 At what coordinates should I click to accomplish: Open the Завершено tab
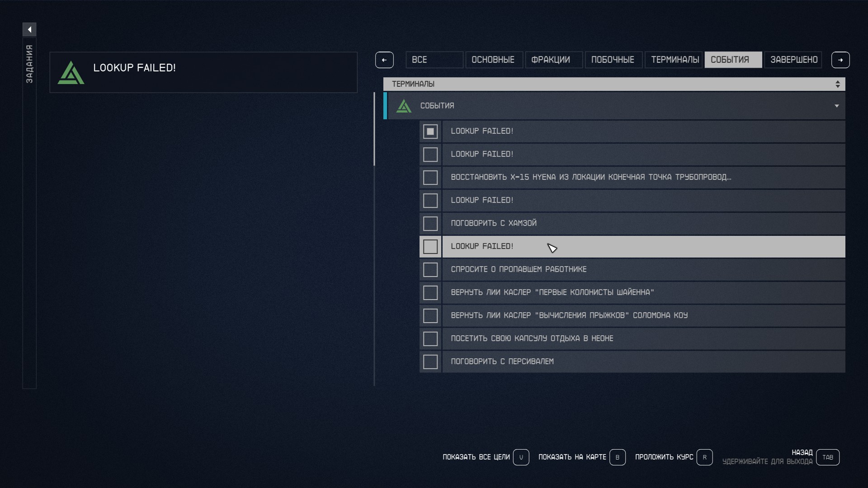(794, 60)
